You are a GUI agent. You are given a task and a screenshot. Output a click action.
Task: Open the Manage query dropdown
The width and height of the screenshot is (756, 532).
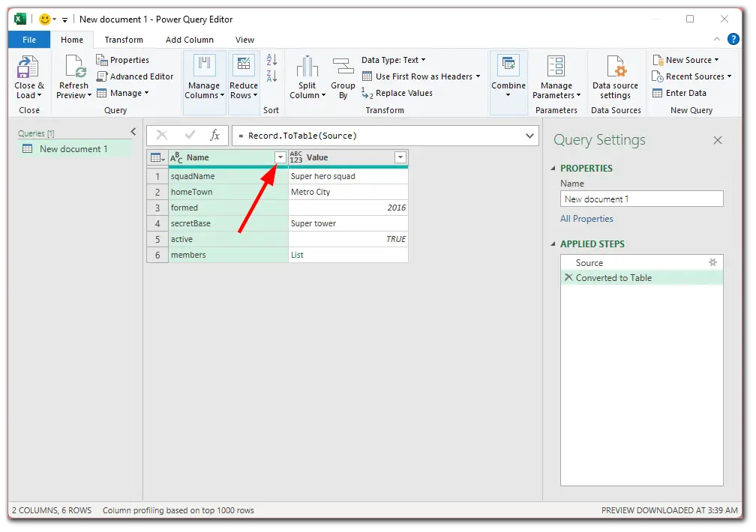[122, 93]
